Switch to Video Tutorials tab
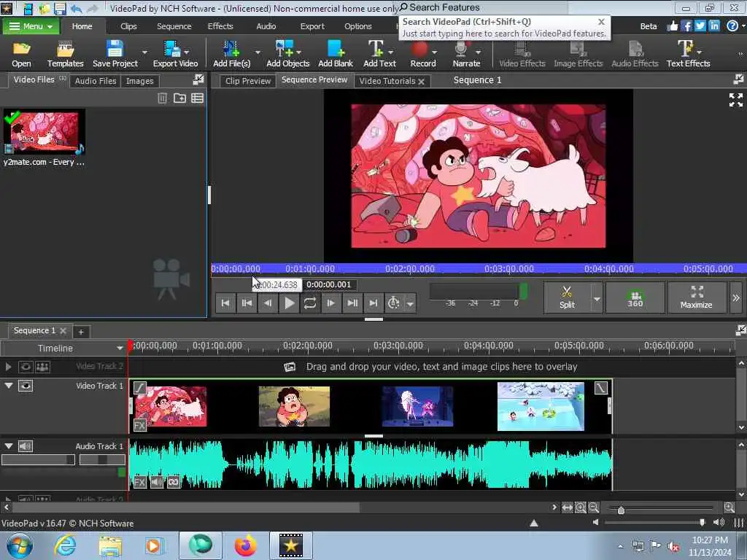The image size is (747, 560). tap(387, 81)
